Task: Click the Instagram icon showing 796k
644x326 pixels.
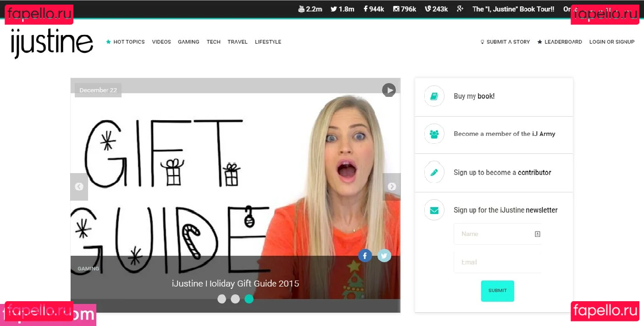Action: tap(395, 8)
